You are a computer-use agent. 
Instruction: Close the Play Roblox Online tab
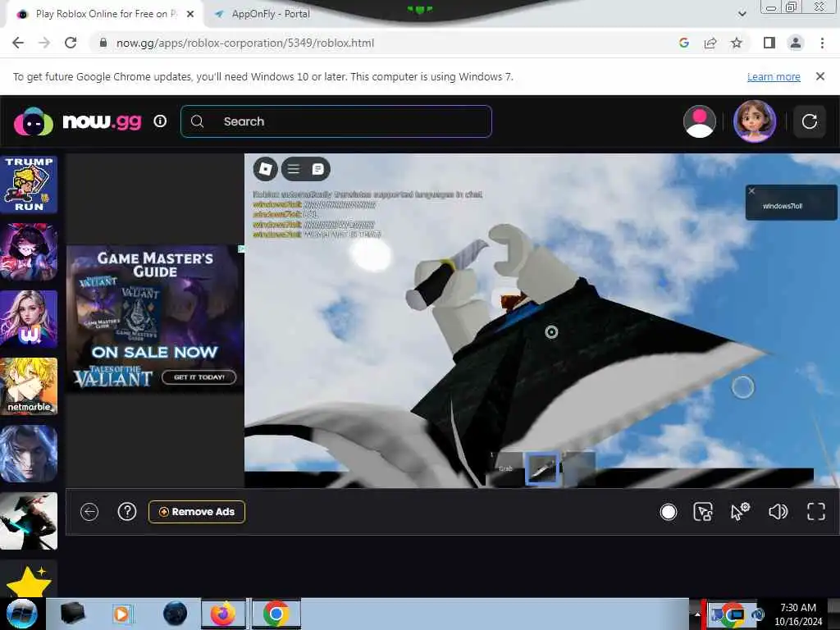[x=190, y=15]
